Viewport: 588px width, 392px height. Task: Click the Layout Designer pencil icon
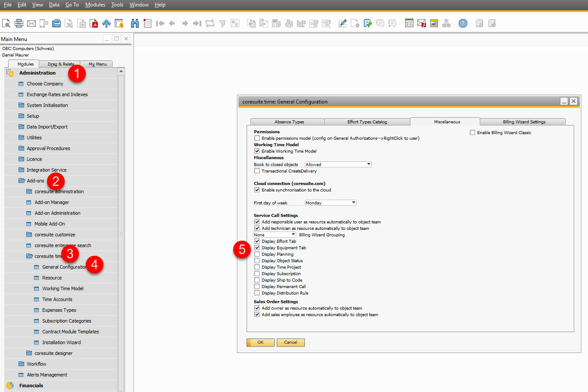coord(343,23)
